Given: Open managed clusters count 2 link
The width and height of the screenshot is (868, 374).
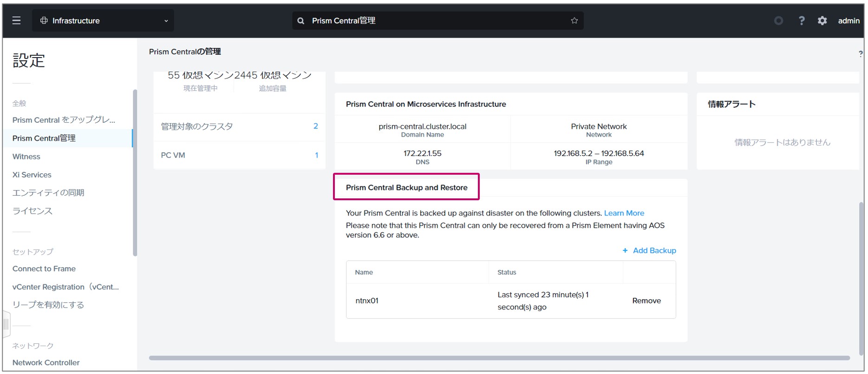Looking at the screenshot, I should (316, 126).
